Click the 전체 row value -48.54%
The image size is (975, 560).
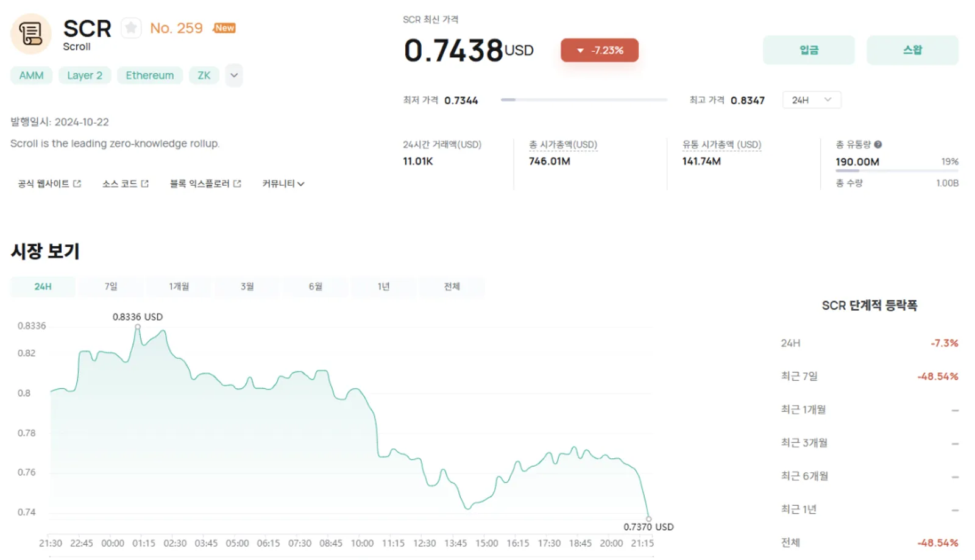(x=938, y=542)
